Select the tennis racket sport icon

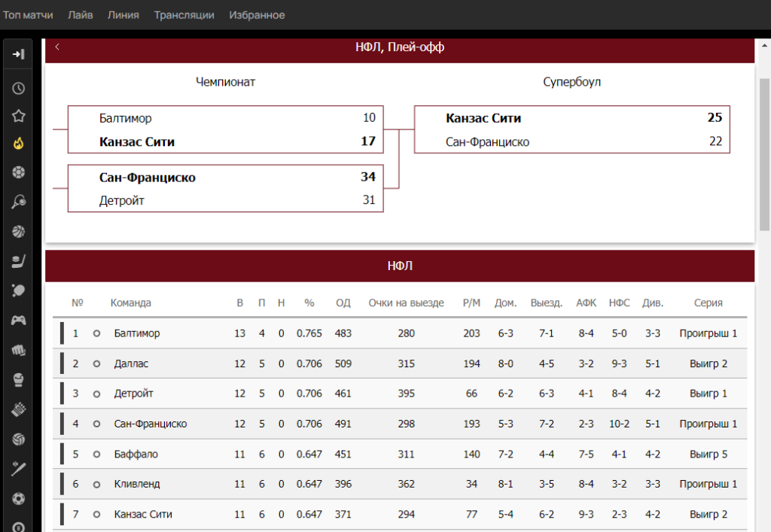18,202
